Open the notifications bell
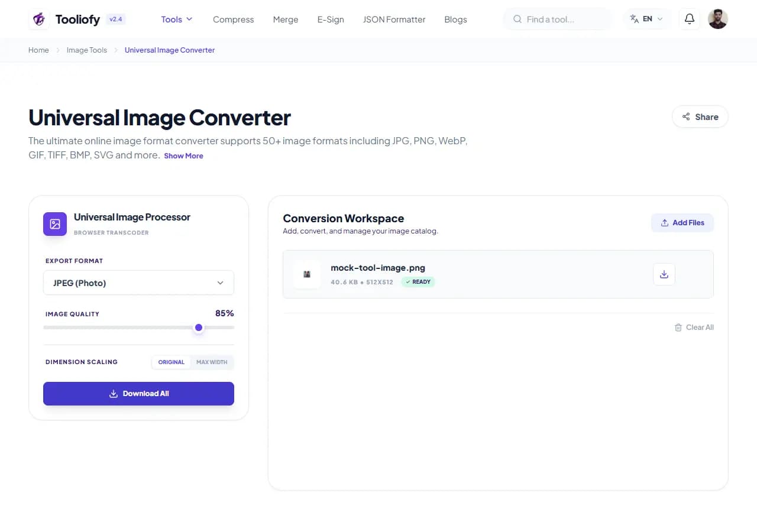This screenshot has height=532, width=757. click(689, 19)
